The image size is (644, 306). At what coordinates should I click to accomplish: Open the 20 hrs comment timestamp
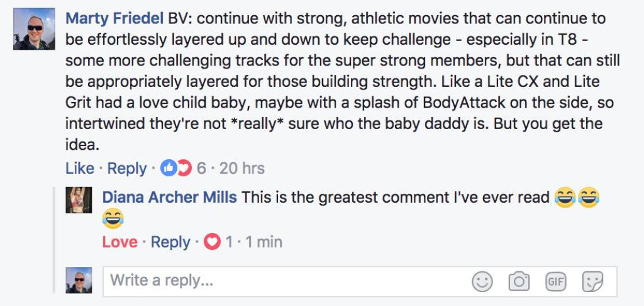click(x=242, y=168)
